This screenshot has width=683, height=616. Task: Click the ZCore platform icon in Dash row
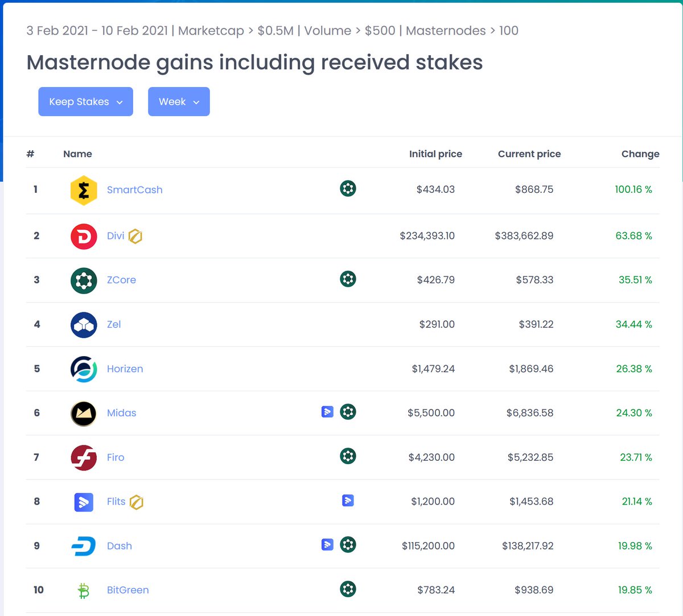click(x=348, y=544)
